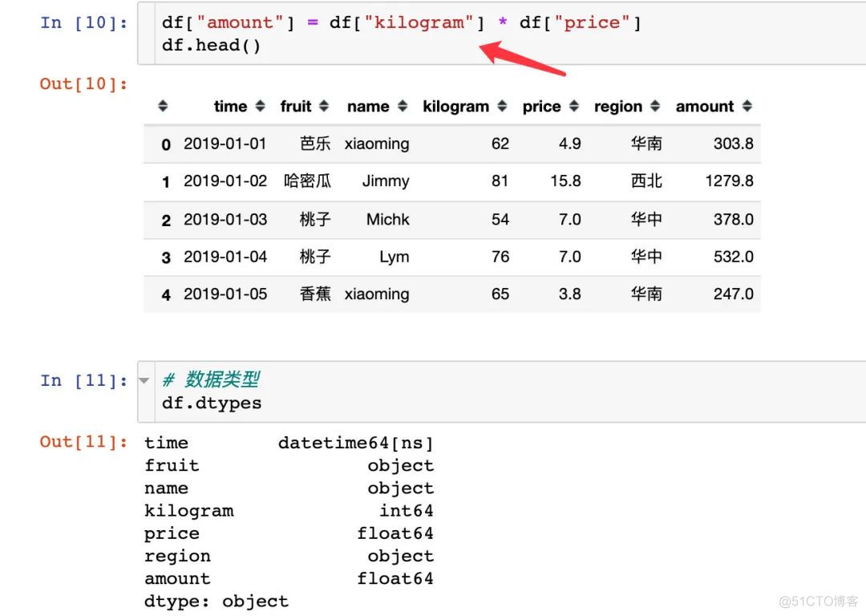The height and width of the screenshot is (616, 866).
Task: Click the region column header
Action: (618, 107)
